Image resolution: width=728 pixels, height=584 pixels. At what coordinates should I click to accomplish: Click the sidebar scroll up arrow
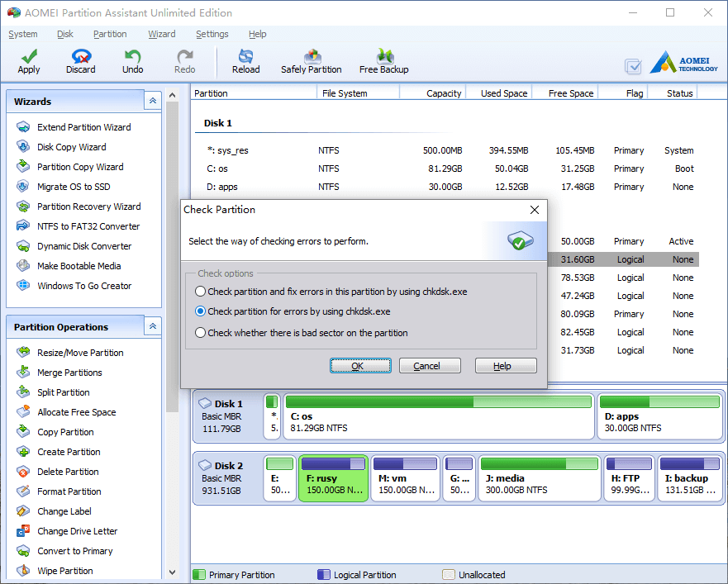point(172,95)
